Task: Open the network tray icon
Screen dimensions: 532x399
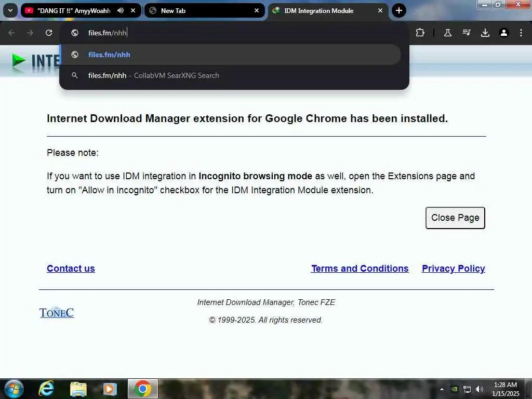Action: coord(467,389)
